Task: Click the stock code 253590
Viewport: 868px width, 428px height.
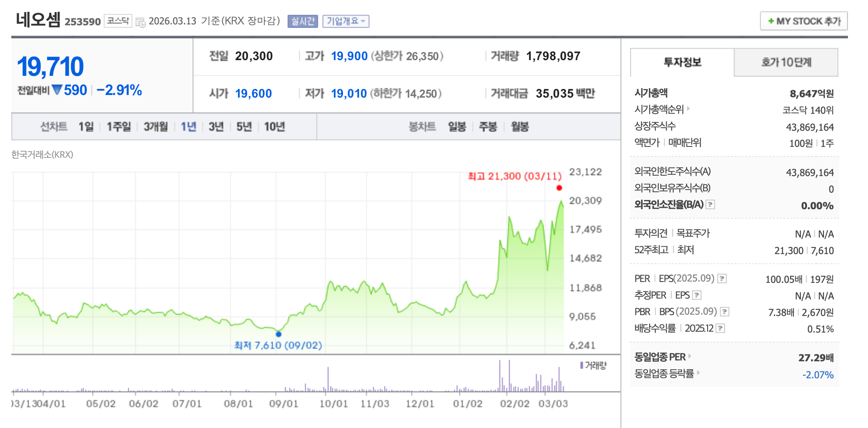Action: 83,22
